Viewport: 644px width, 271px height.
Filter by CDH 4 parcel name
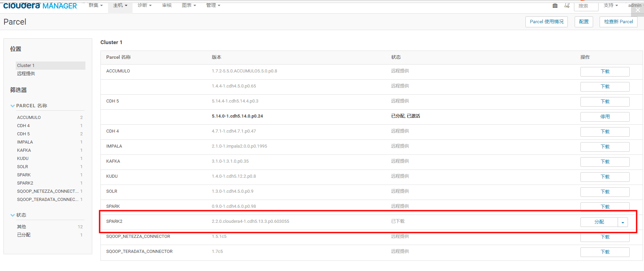23,125
